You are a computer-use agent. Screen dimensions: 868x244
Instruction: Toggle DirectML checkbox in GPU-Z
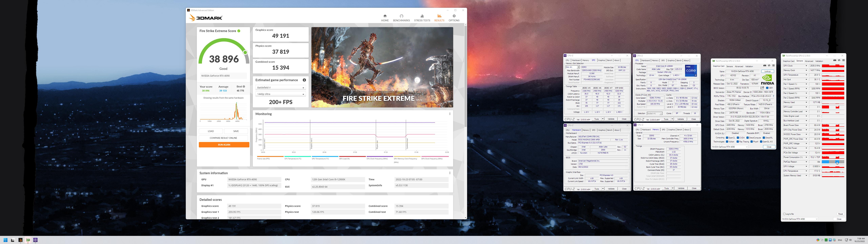click(764, 137)
